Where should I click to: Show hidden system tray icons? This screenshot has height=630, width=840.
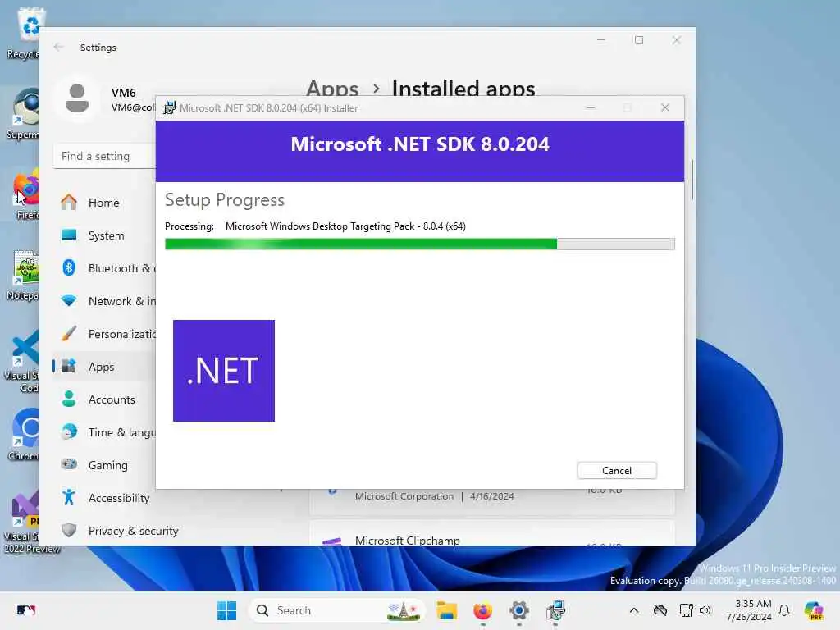[x=634, y=610]
